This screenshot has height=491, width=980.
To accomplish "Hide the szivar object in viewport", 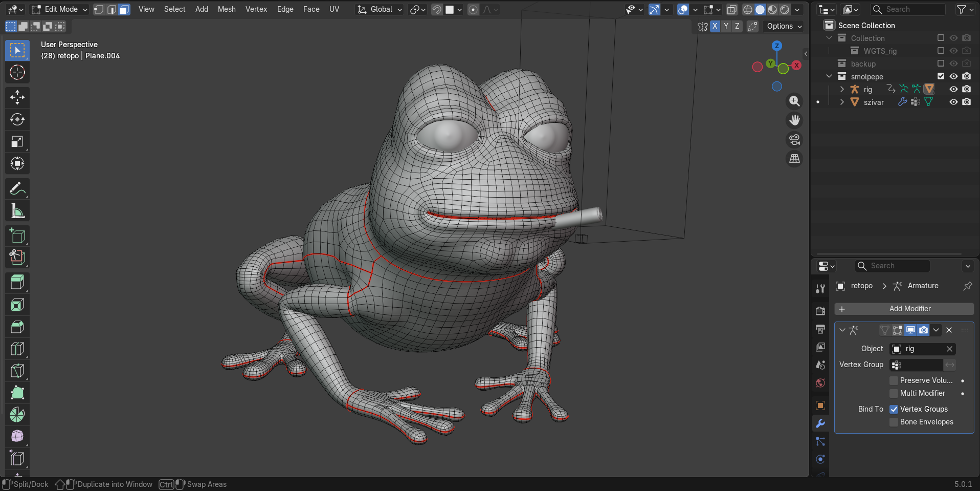I will 953,102.
